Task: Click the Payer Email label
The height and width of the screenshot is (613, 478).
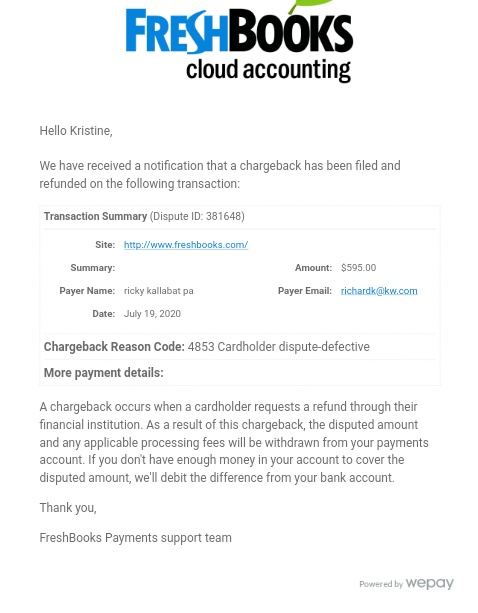Action: click(x=305, y=291)
